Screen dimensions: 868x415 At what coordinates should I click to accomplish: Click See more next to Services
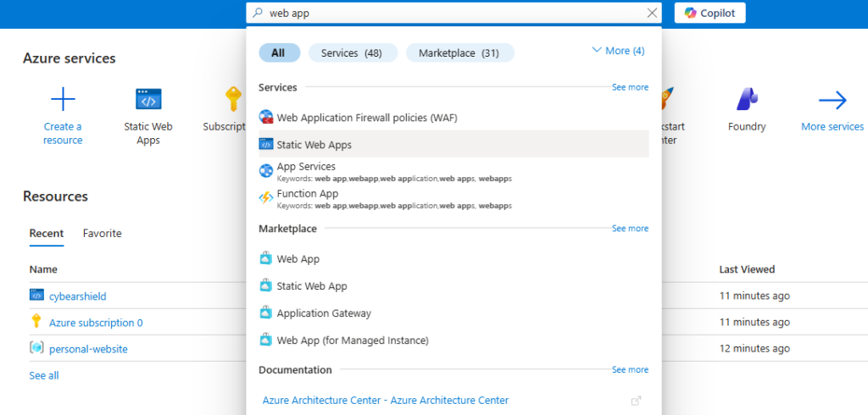coord(630,87)
